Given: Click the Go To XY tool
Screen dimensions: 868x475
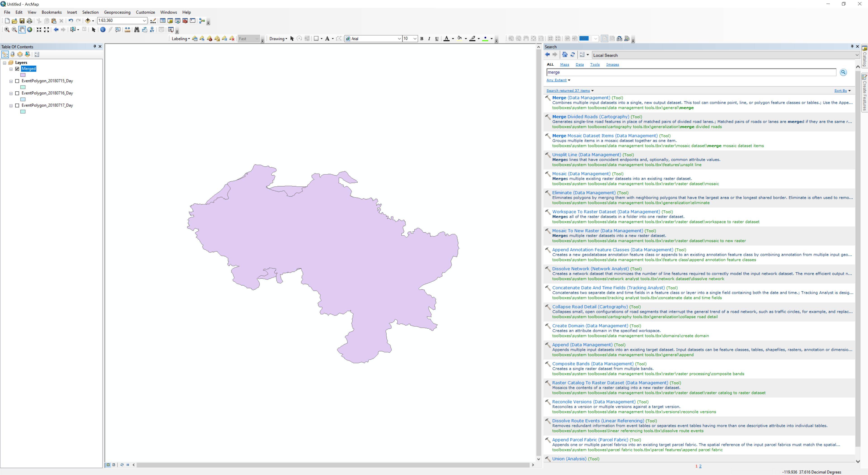Looking at the screenshot, I should point(152,30).
